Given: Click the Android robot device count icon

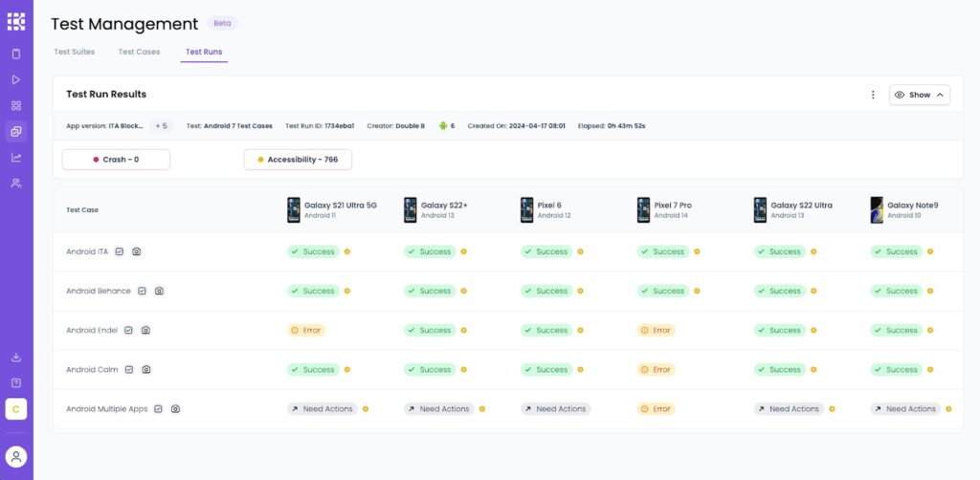Looking at the screenshot, I should click(x=443, y=125).
